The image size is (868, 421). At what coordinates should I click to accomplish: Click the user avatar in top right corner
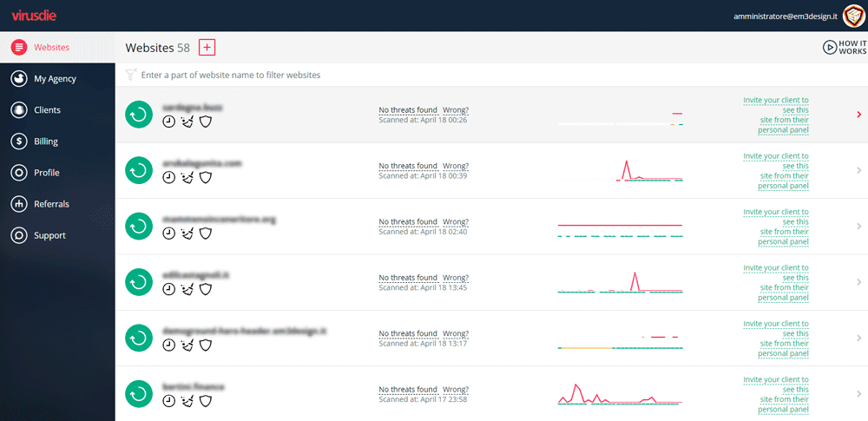[853, 16]
